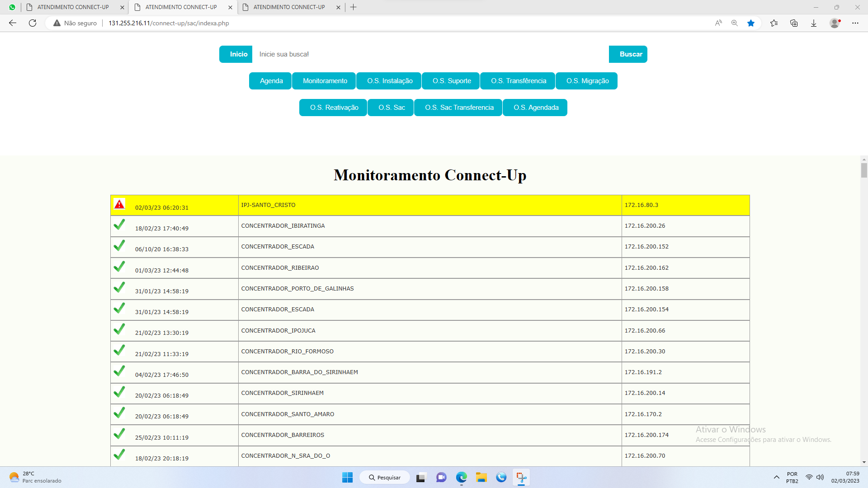Reload the page with the refresh icon

click(x=33, y=23)
